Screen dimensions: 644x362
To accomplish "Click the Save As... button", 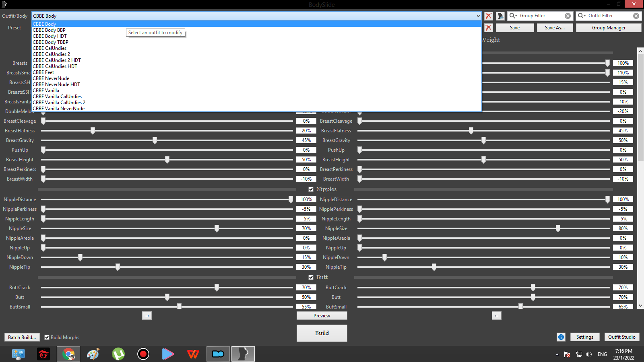I will [555, 28].
